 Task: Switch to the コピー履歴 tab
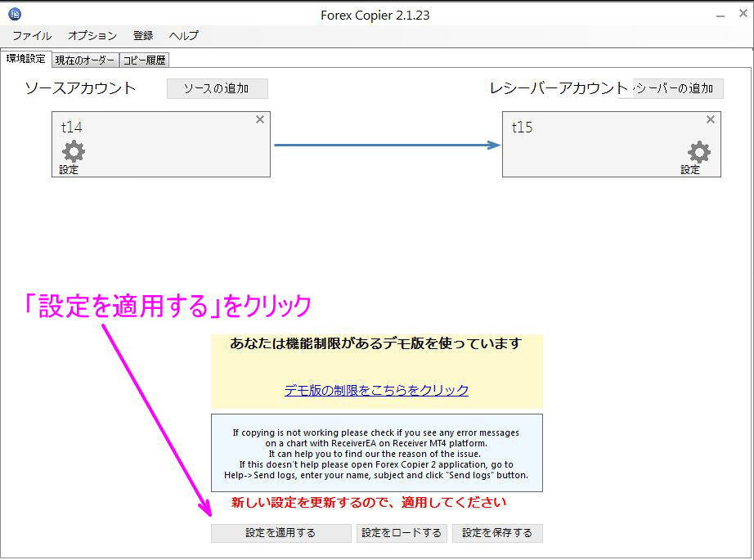point(144,59)
